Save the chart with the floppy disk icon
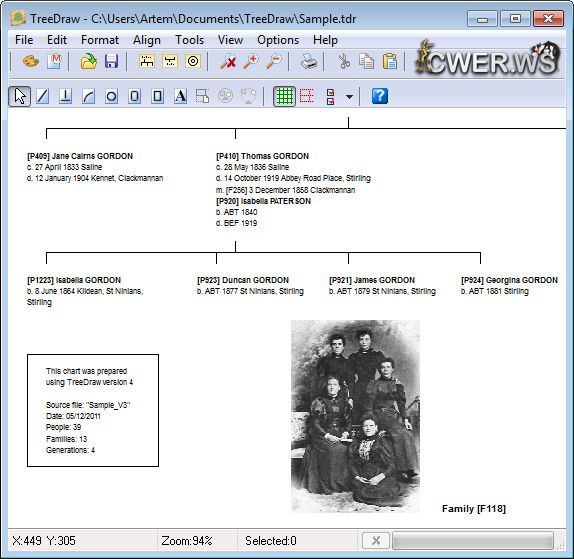This screenshot has width=574, height=559. tap(111, 61)
